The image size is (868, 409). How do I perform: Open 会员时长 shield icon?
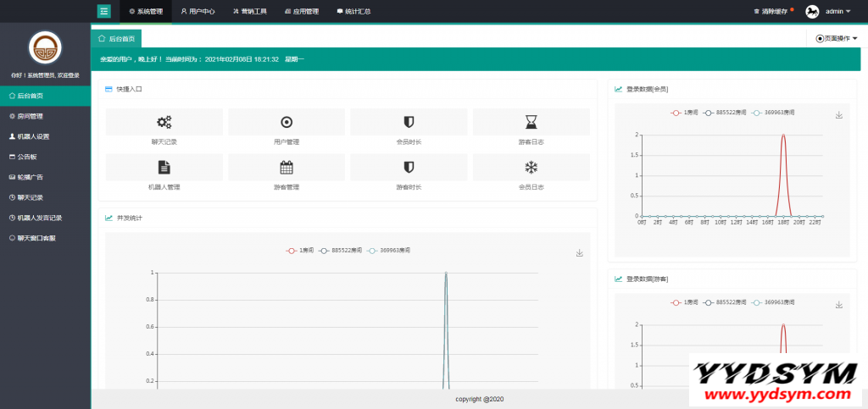click(x=409, y=122)
